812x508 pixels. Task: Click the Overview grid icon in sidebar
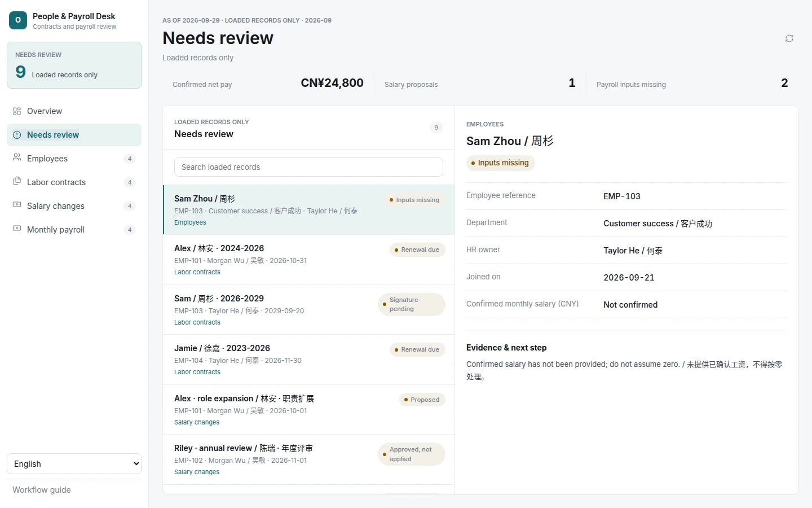17,111
